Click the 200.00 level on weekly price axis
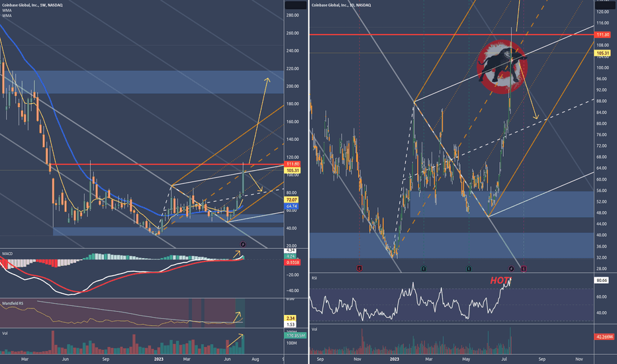617x364 pixels. (293, 86)
